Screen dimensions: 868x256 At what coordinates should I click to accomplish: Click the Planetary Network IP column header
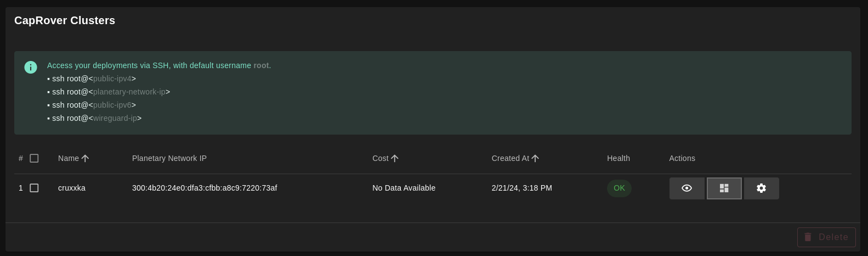pyautogui.click(x=169, y=158)
